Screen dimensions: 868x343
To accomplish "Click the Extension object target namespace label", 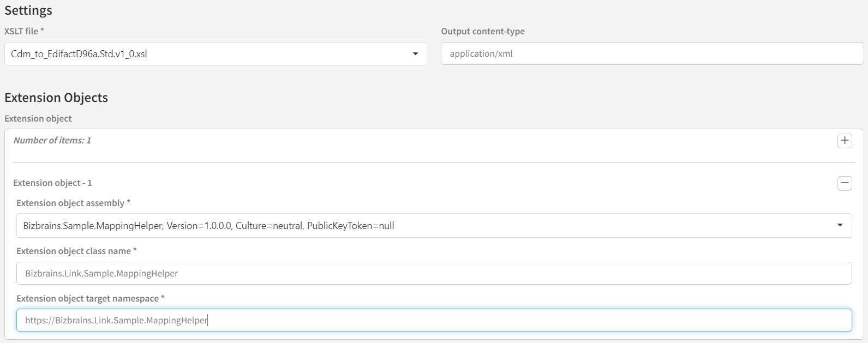I will [90, 299].
